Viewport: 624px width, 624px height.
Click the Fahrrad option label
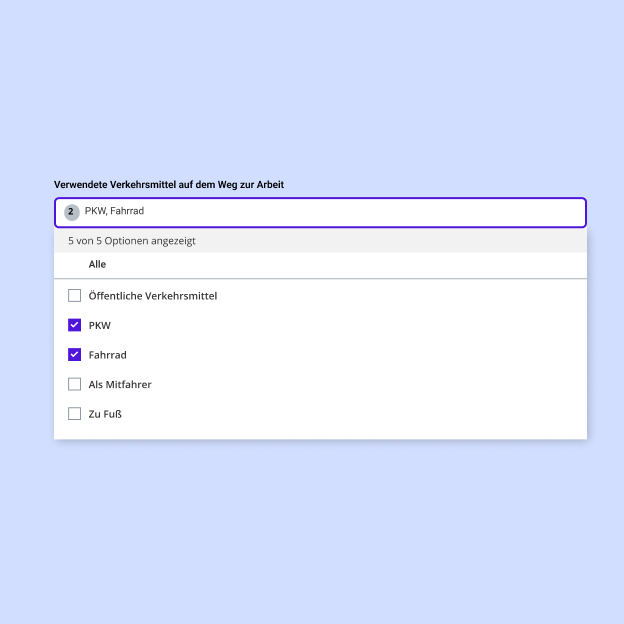click(x=107, y=355)
